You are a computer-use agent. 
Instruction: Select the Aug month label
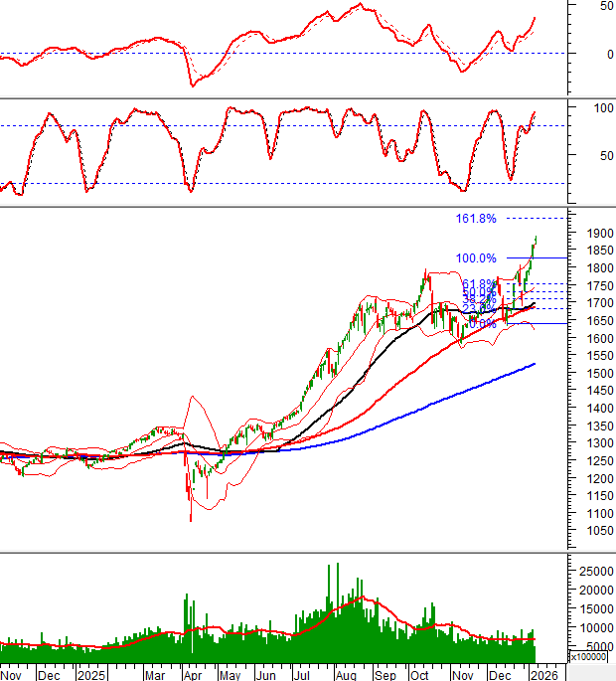(x=345, y=674)
